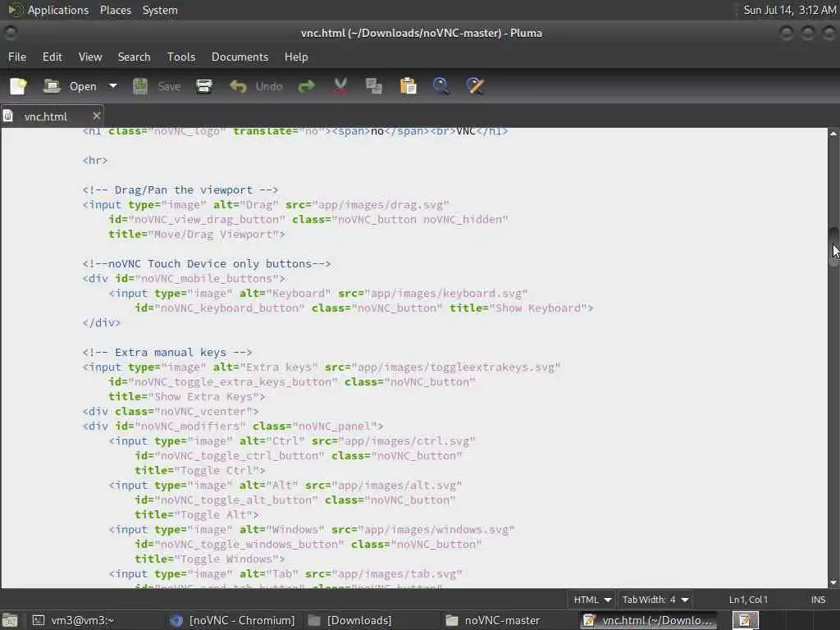
Task: Open the Documents menu
Action: tap(240, 57)
